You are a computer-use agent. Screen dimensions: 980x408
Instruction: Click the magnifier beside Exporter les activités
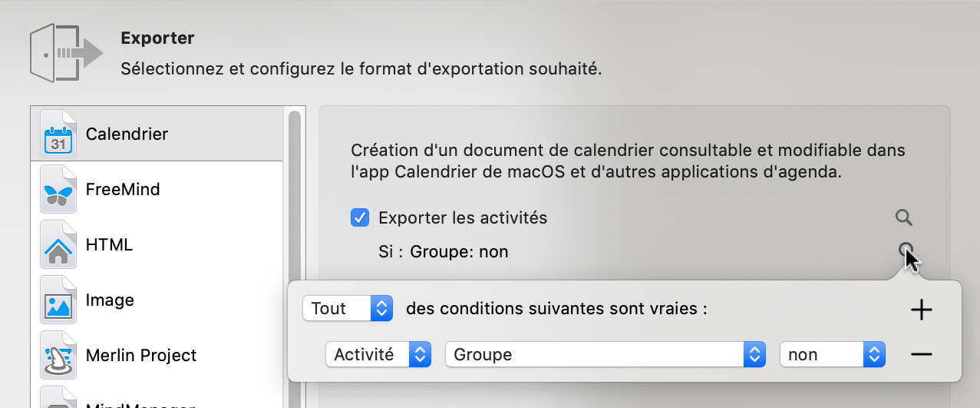pyautogui.click(x=904, y=218)
